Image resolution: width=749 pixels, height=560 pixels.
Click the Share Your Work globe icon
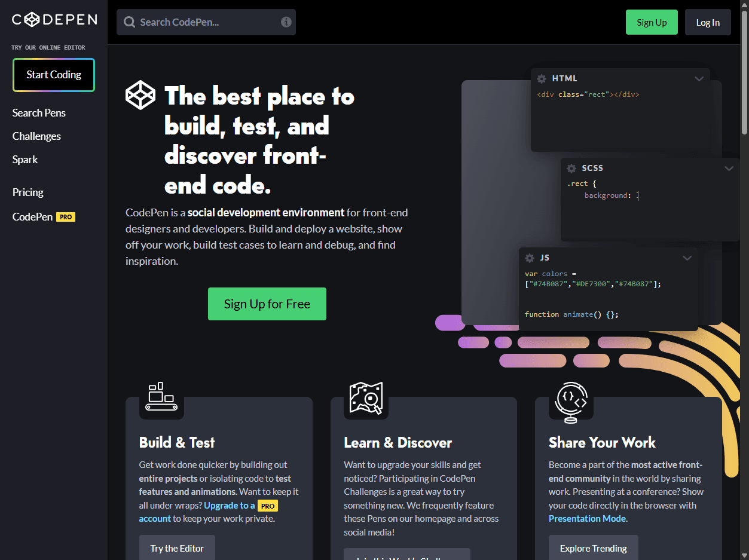[x=571, y=402]
